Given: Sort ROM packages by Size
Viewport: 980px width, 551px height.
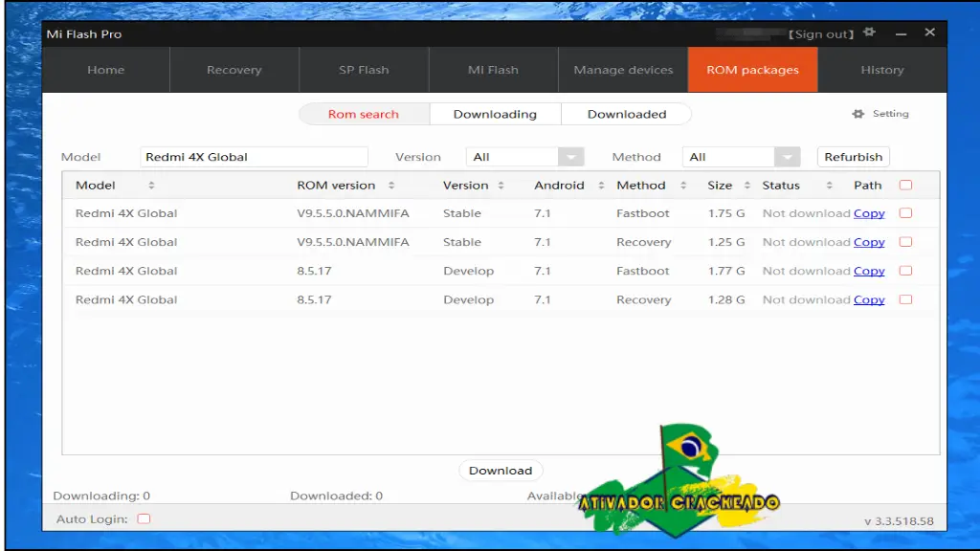Looking at the screenshot, I should pos(745,185).
